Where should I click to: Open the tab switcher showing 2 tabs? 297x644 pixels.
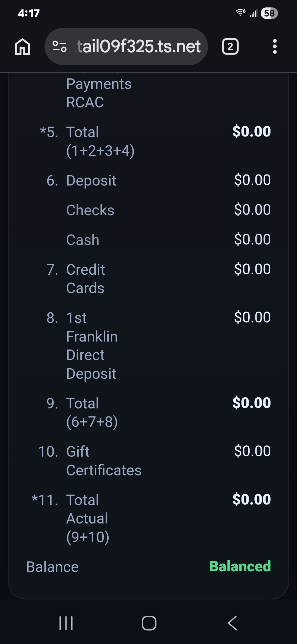click(x=230, y=47)
